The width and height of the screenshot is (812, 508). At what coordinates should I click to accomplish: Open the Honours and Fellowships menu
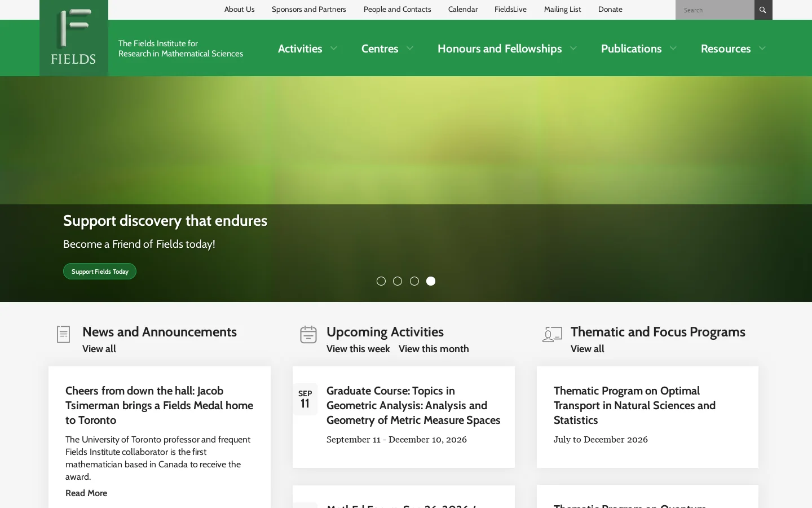pyautogui.click(x=500, y=49)
